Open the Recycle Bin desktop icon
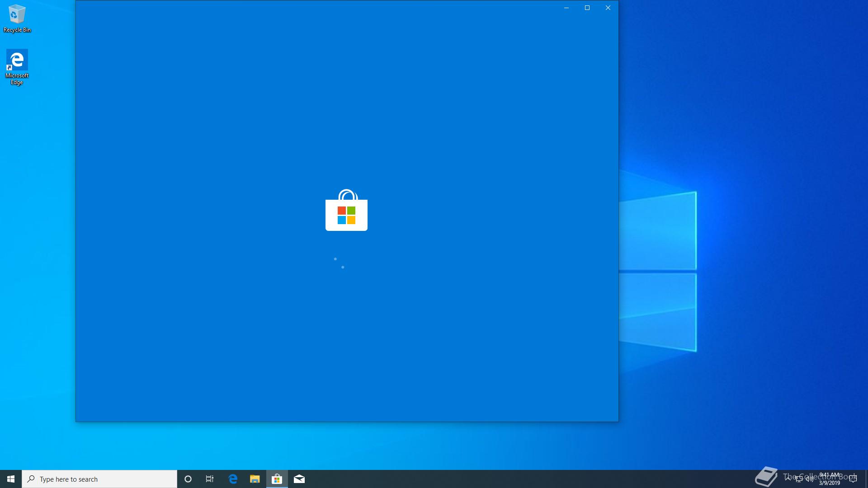 point(17,19)
